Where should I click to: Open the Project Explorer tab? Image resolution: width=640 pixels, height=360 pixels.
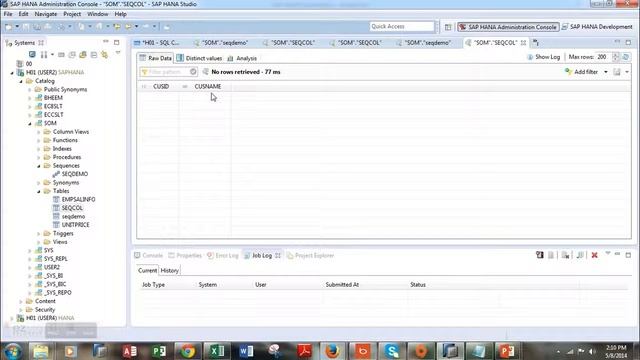(310, 256)
